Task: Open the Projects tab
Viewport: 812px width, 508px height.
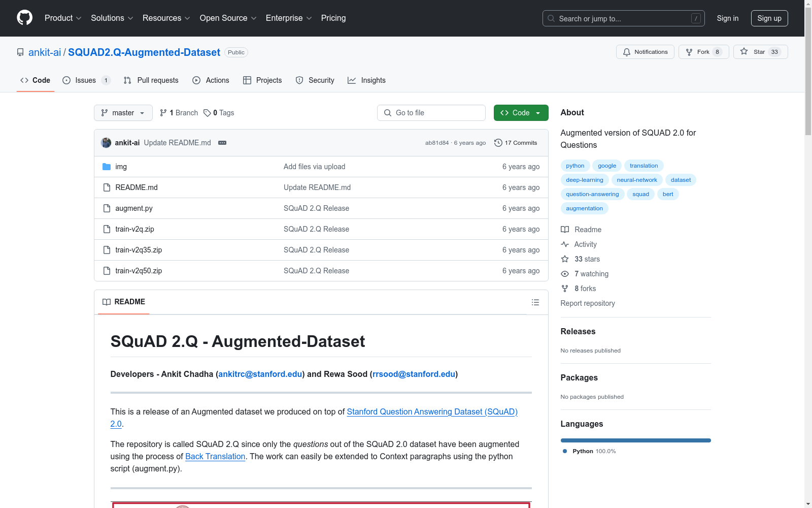Action: [x=262, y=80]
